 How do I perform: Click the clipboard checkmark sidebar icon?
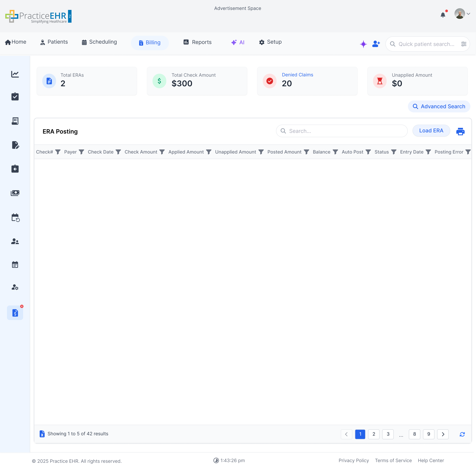pos(15,97)
